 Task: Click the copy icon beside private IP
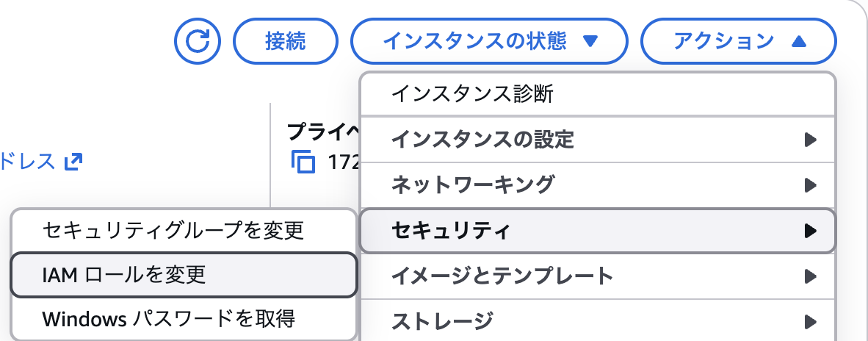[x=303, y=161]
